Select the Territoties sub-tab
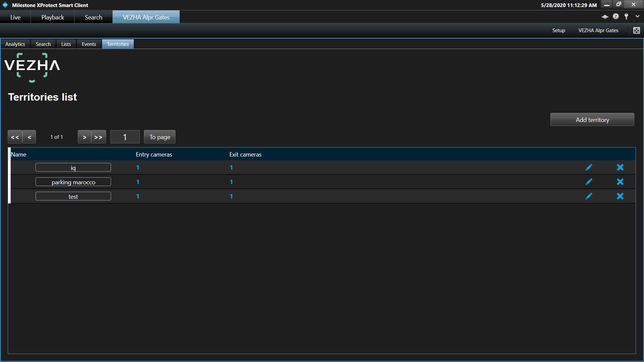 coord(118,44)
